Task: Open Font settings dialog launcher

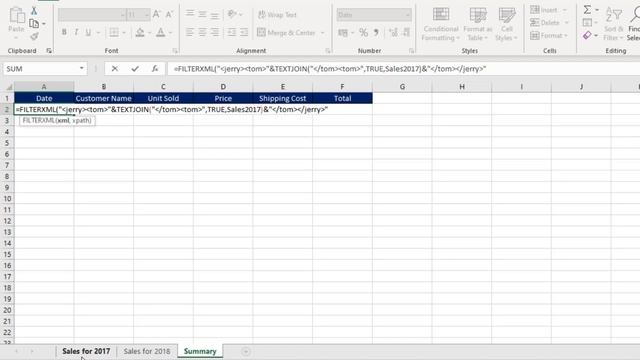Action: click(x=175, y=51)
